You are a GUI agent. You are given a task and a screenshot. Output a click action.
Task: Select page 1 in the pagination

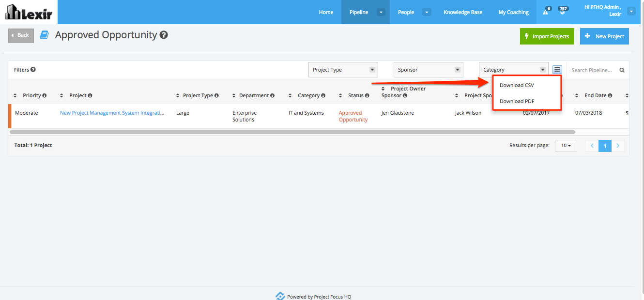605,146
